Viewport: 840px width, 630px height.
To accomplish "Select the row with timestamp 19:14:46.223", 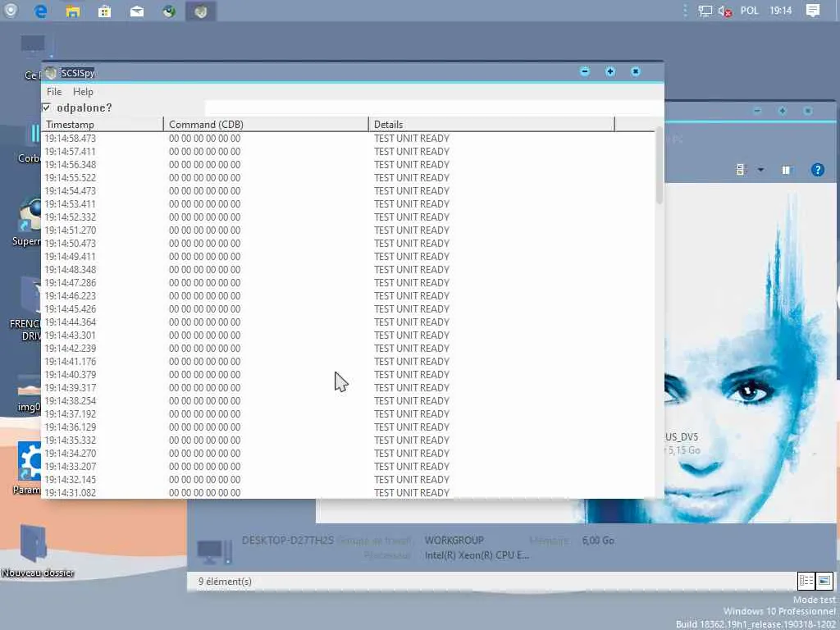I will [x=348, y=295].
